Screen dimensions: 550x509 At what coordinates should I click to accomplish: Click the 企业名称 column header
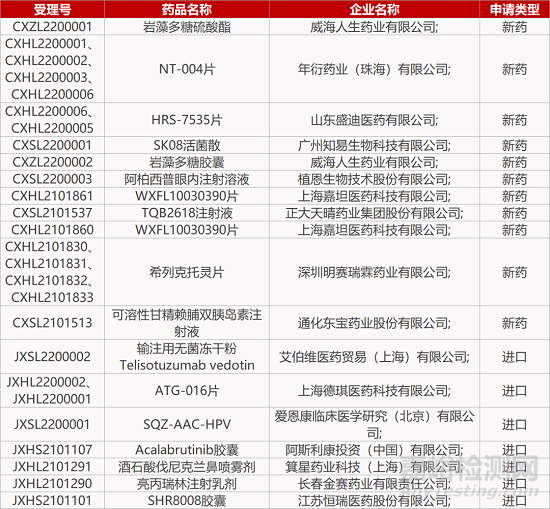374,9
